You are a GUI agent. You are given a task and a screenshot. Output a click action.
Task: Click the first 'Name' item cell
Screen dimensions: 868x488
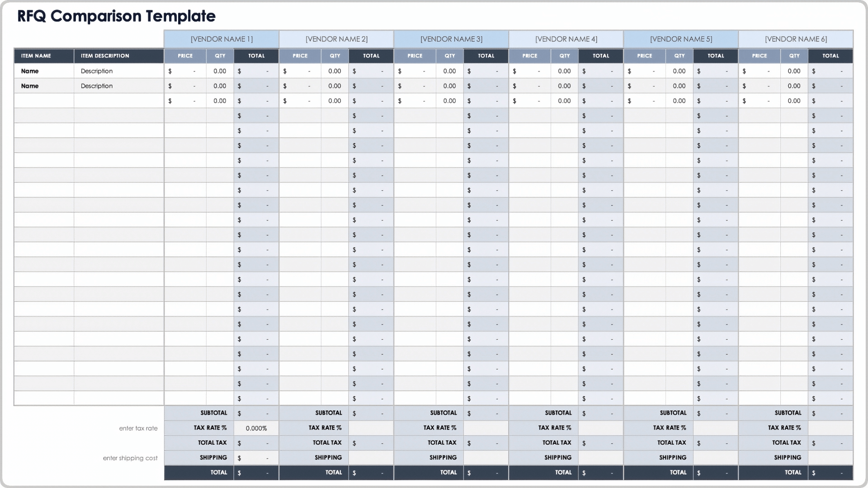pyautogui.click(x=44, y=71)
